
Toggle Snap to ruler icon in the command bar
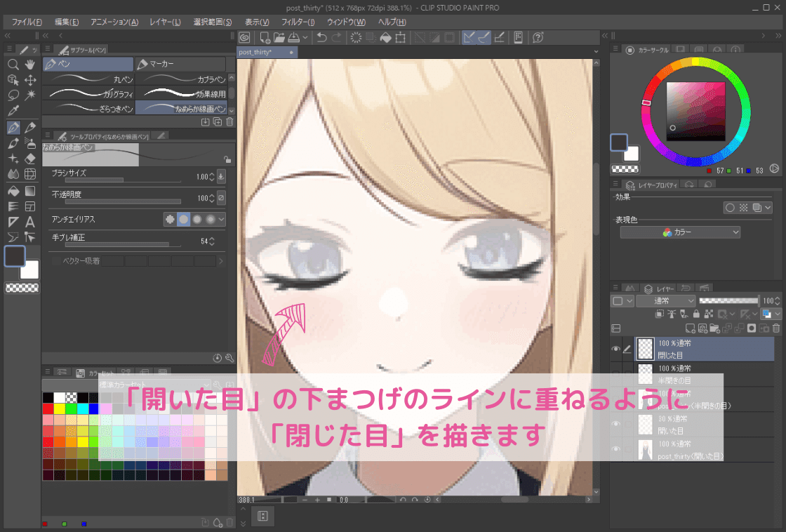(x=469, y=38)
